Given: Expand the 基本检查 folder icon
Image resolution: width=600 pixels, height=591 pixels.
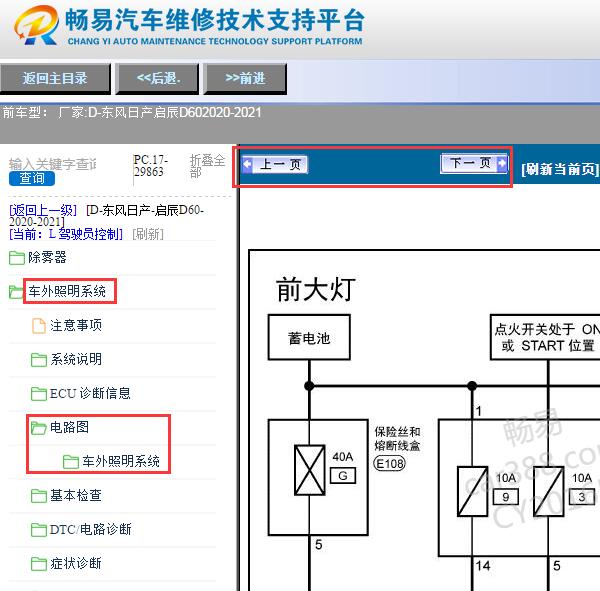Looking at the screenshot, I should [39, 496].
